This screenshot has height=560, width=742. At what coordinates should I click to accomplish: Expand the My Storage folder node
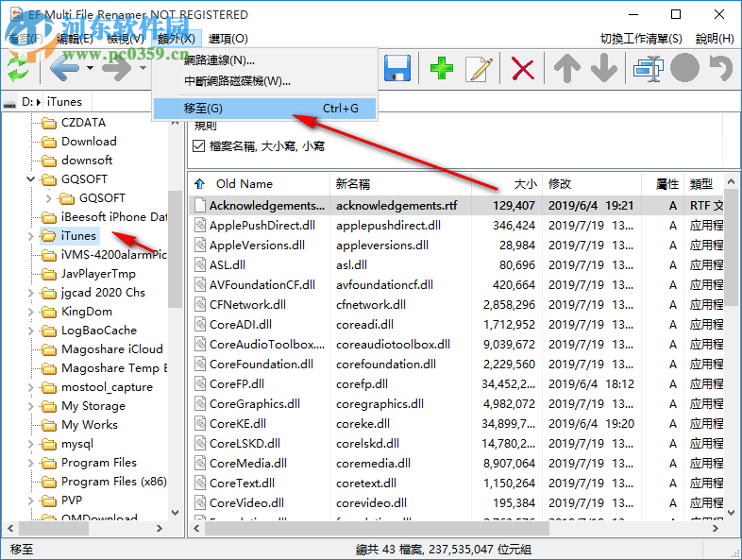coord(31,406)
